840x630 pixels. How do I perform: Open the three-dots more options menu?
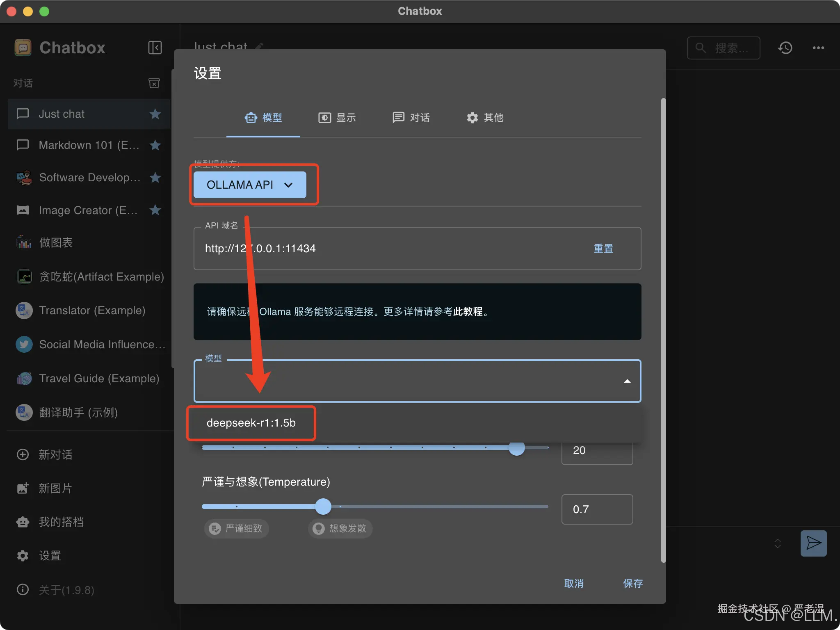(x=818, y=48)
